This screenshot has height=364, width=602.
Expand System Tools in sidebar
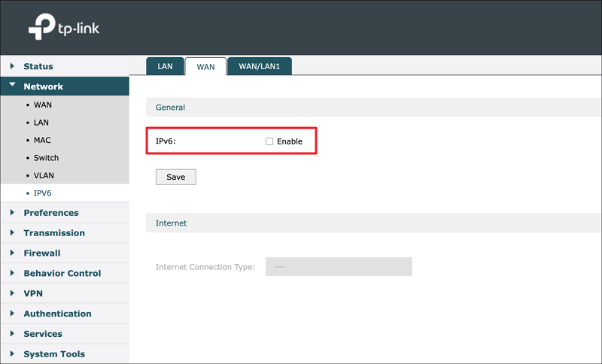53,354
